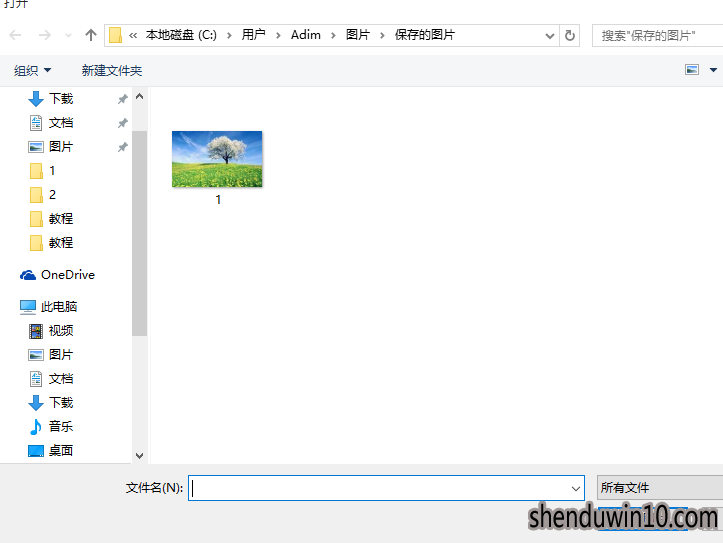Open the file name dropdown arrow
The height and width of the screenshot is (543, 723).
pos(575,488)
